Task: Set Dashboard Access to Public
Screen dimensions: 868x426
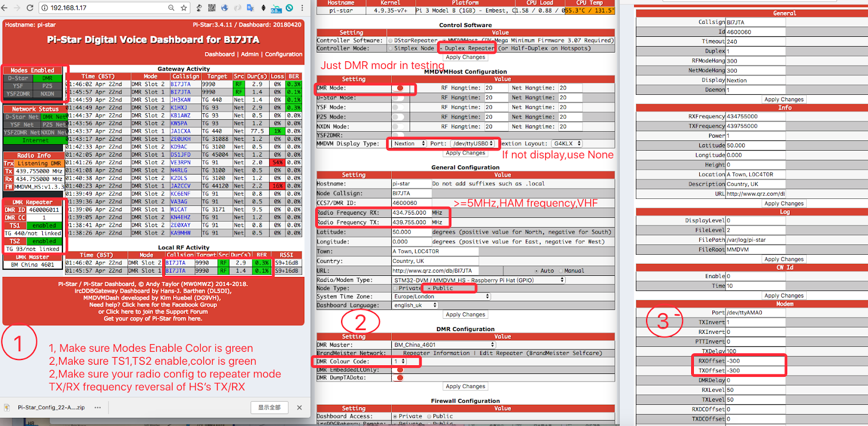Action: [429, 417]
